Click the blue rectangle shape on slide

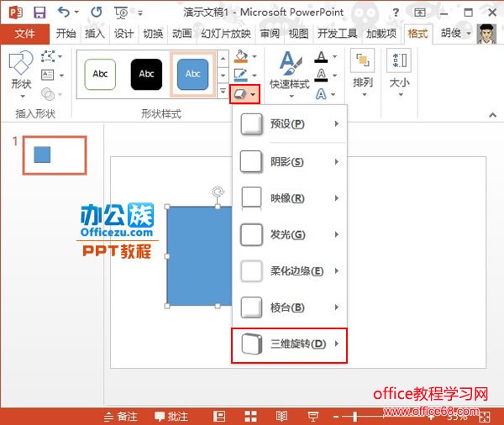click(x=200, y=256)
